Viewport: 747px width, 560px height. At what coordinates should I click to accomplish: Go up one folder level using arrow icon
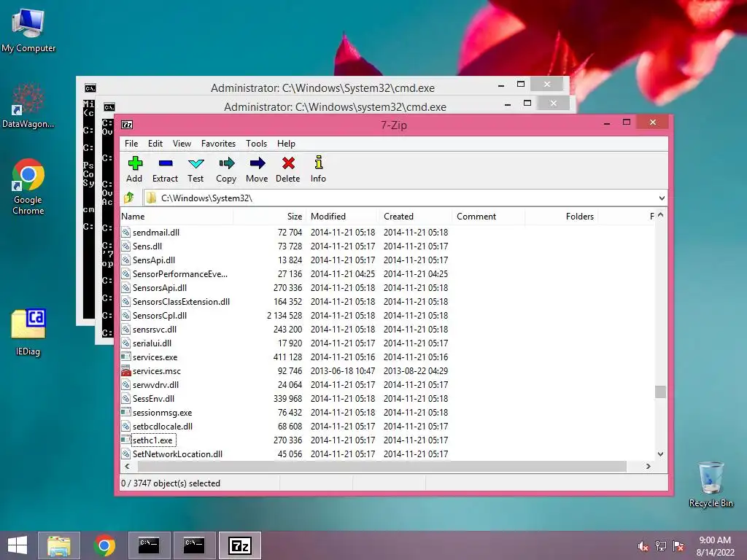click(x=129, y=198)
